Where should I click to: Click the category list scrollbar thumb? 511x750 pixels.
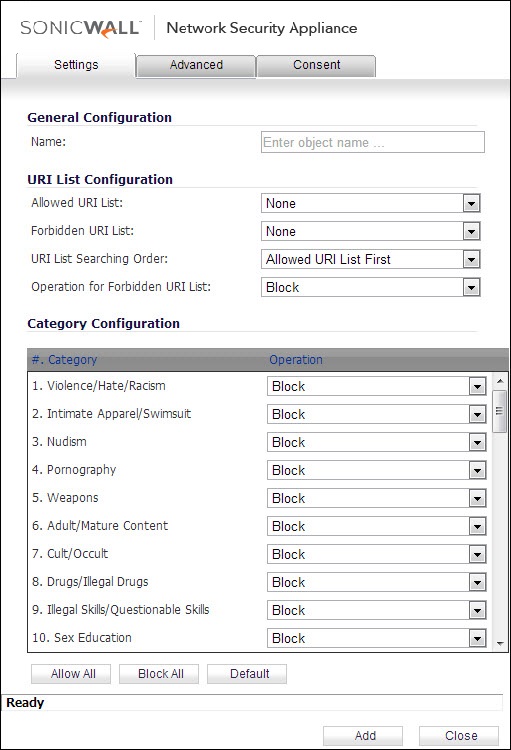point(500,411)
